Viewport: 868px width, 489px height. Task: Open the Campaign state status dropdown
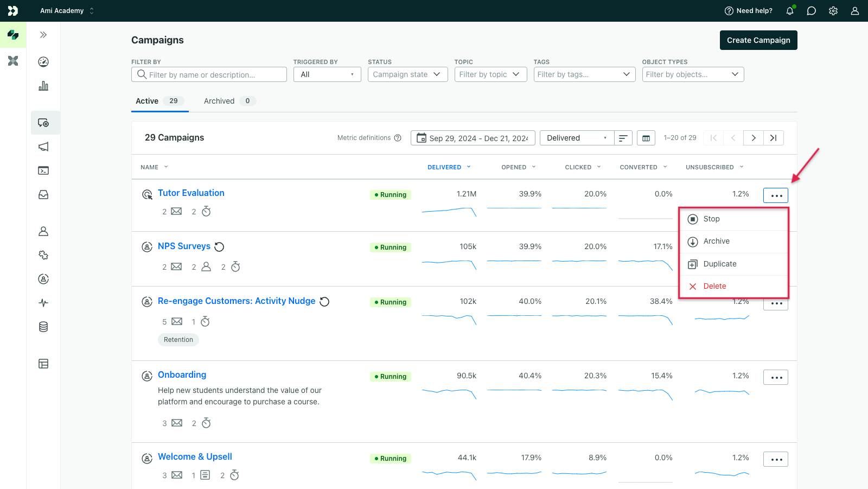click(x=407, y=74)
